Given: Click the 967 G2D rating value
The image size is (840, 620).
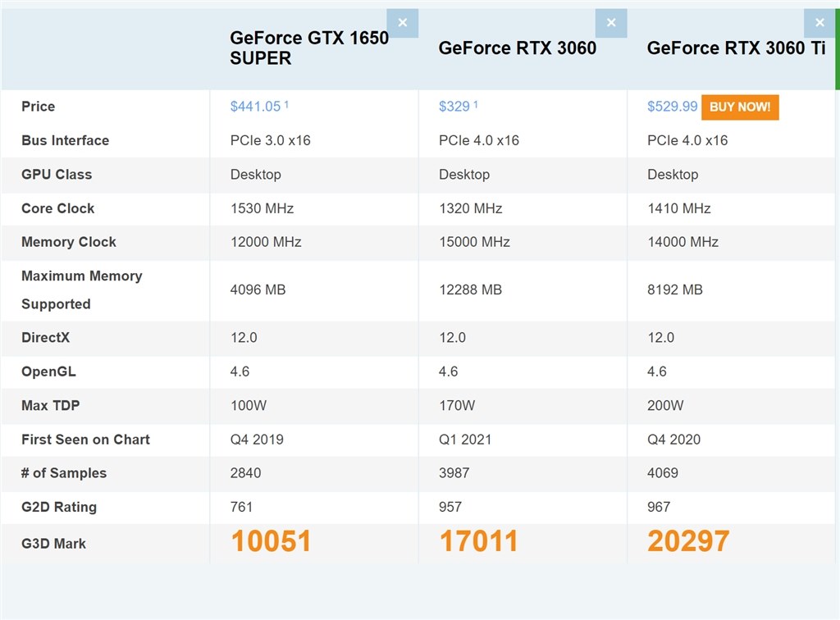Looking at the screenshot, I should 659,507.
